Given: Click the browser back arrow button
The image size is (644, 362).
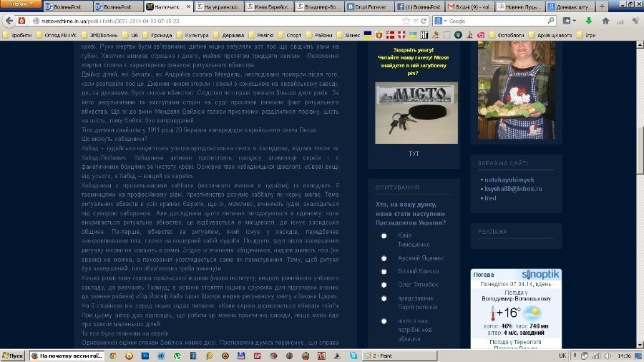Looking at the screenshot, I should click(x=9, y=21).
